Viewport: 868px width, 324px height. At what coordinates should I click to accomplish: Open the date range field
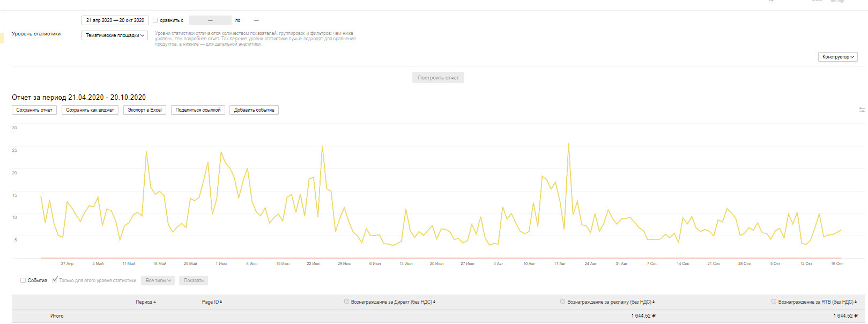coord(115,20)
